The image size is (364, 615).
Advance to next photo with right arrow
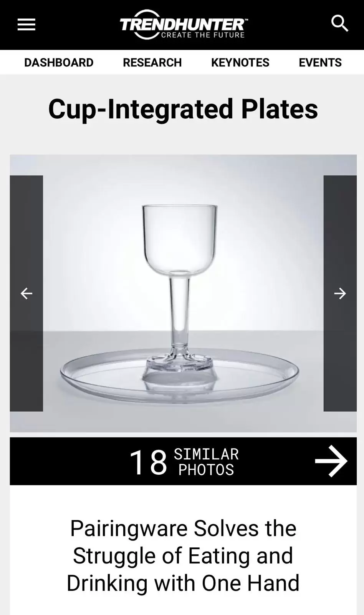click(340, 294)
